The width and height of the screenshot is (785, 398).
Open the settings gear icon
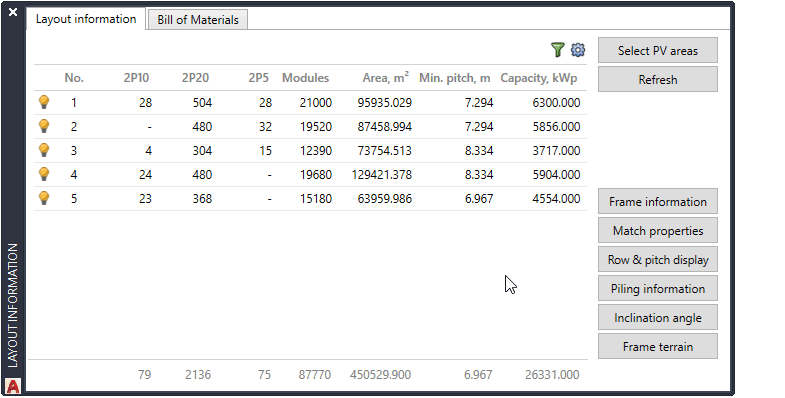578,50
